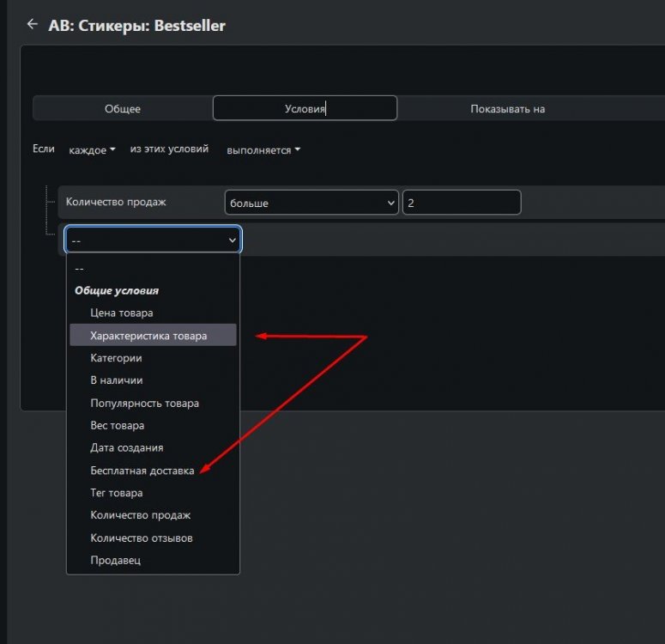
Task: Collapse the open condition type dropdown
Action: click(153, 240)
